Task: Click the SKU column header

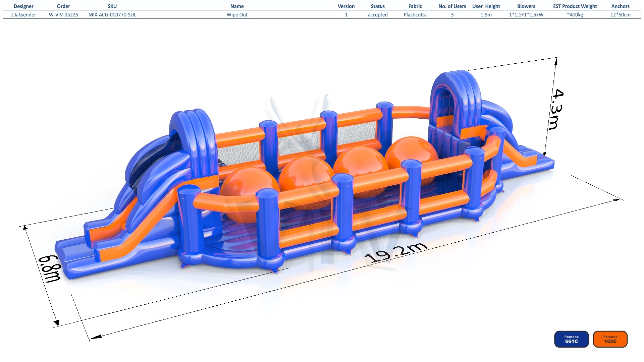Action: coord(112,6)
